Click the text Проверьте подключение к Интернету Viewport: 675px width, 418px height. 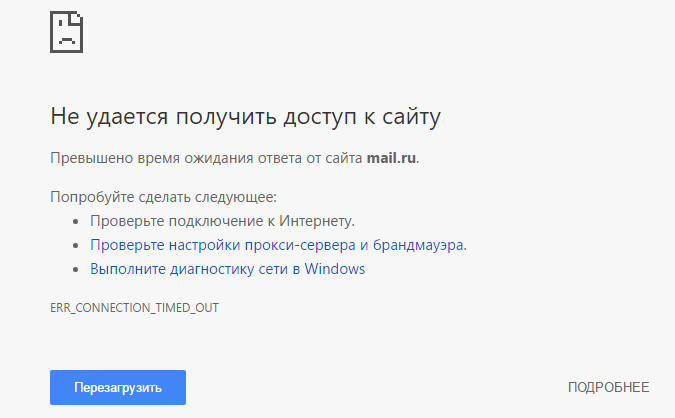pyautogui.click(x=222, y=221)
